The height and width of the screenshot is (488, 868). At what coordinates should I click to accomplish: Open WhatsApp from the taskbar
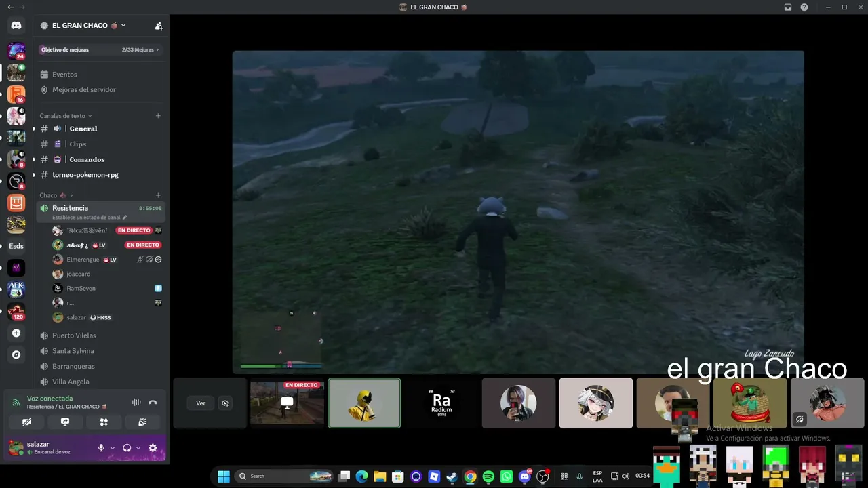[507, 476]
